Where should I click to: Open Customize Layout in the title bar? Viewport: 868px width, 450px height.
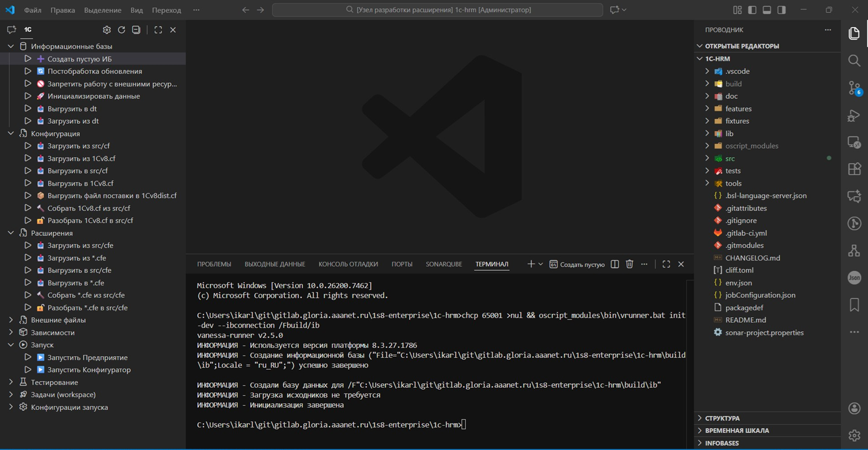(737, 10)
